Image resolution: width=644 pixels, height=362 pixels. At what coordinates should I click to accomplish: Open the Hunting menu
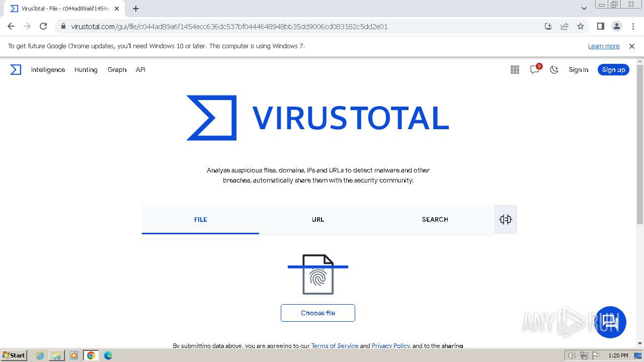tap(86, 70)
